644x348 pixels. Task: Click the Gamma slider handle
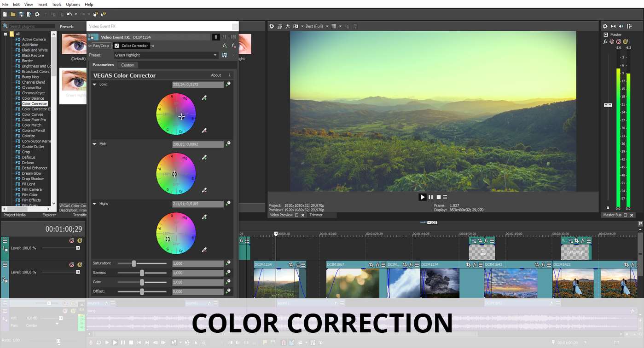click(142, 273)
